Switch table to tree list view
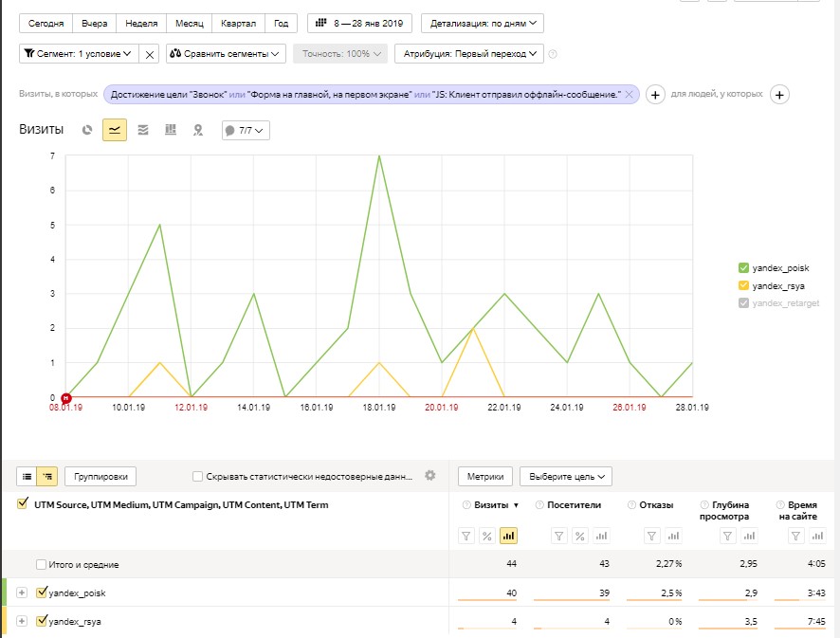The image size is (840, 638). 47,476
